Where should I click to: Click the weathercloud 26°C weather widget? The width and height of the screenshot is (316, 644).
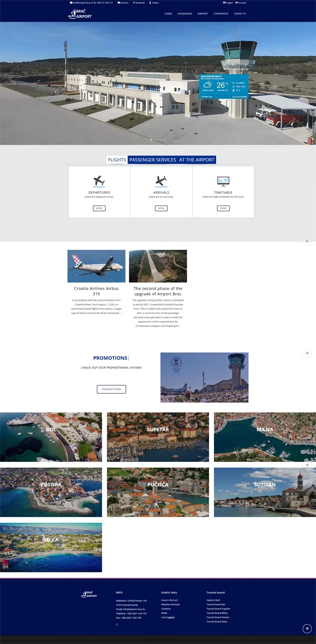224,86
